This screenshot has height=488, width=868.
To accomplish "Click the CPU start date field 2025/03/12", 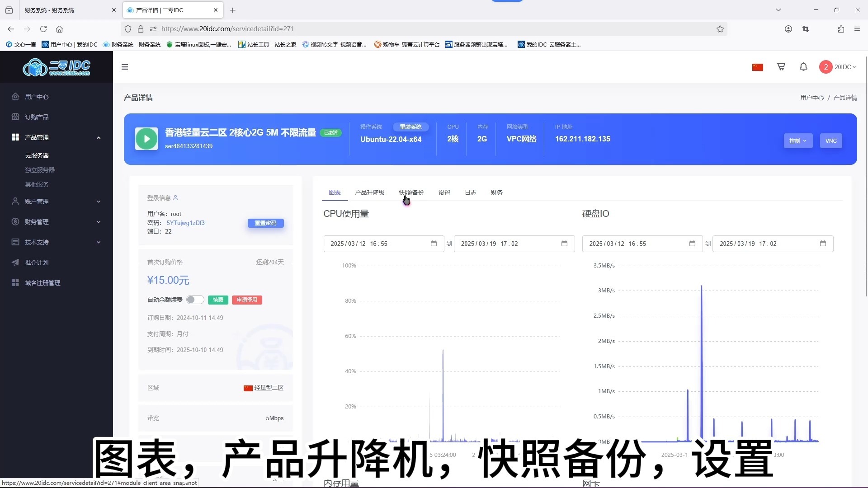I will click(x=384, y=244).
